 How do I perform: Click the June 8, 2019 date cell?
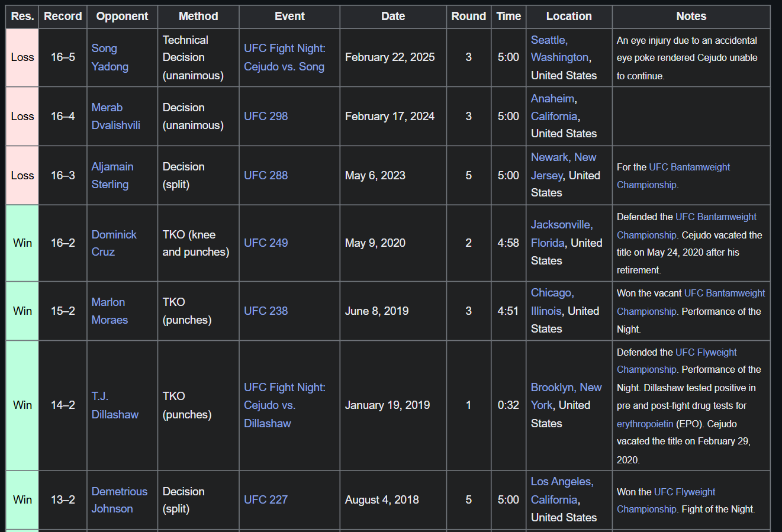point(393,311)
